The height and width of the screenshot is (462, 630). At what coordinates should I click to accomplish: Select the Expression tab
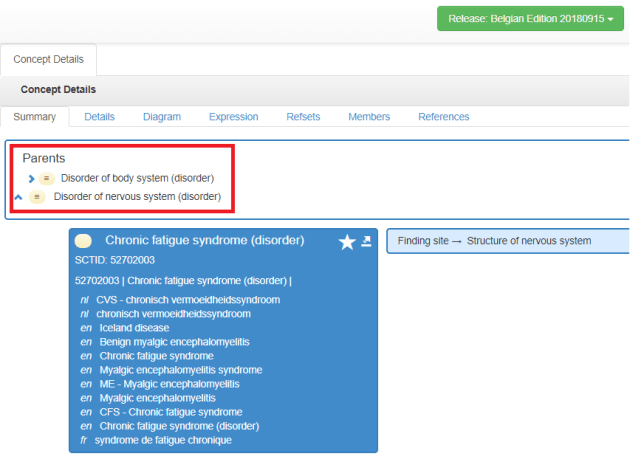[x=233, y=117]
